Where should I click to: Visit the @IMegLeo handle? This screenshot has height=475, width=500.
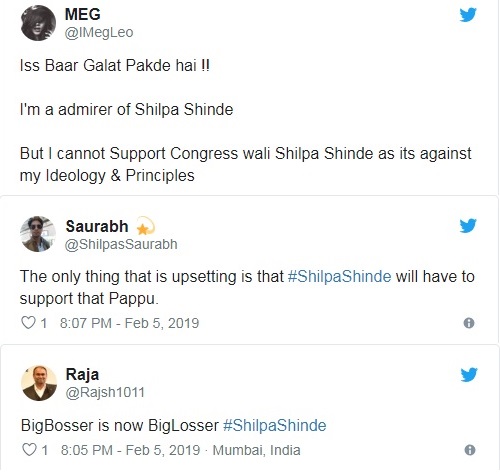coord(99,33)
